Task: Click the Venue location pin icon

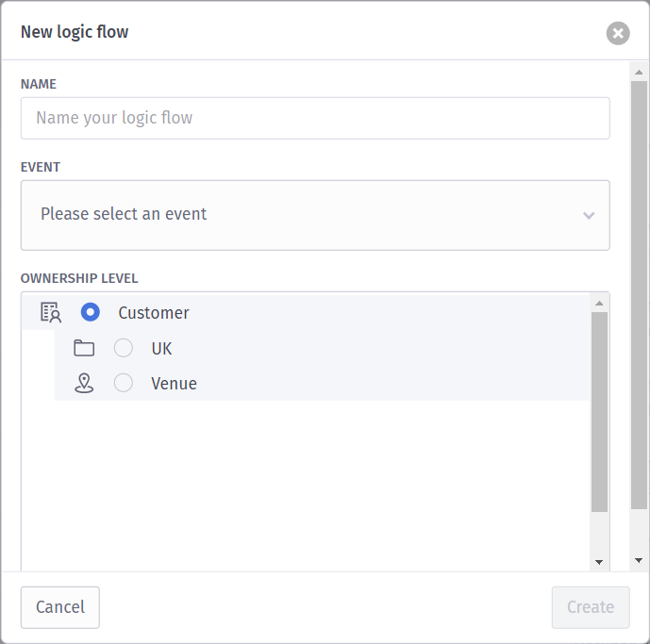Action: [x=84, y=383]
